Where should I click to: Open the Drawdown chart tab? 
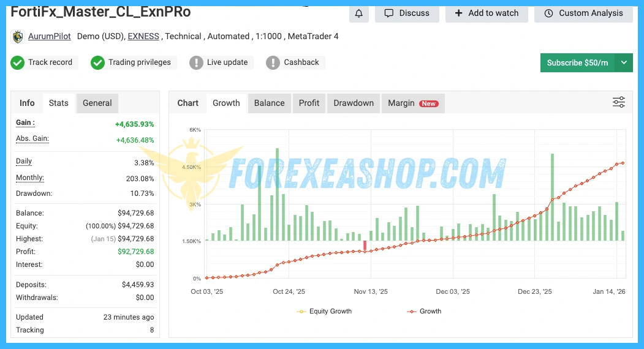tap(353, 103)
